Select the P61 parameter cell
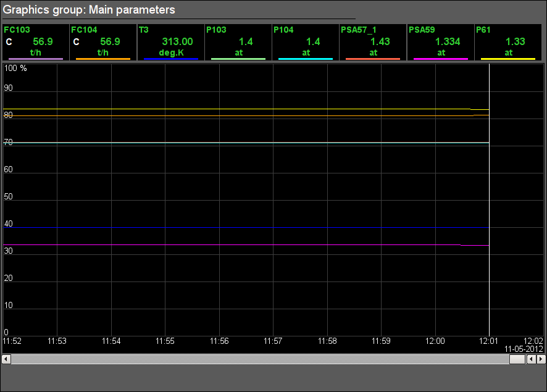The image size is (547, 392). click(x=508, y=42)
